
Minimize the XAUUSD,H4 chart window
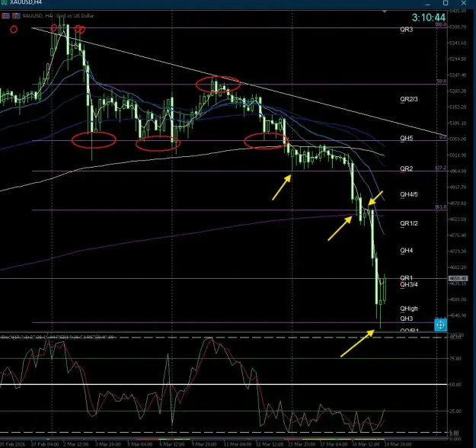428,3
